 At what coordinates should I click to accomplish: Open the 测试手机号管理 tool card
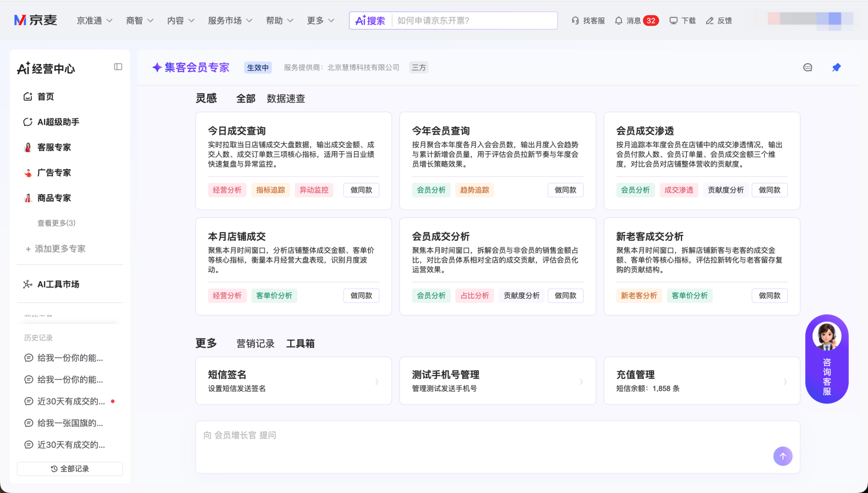click(498, 381)
